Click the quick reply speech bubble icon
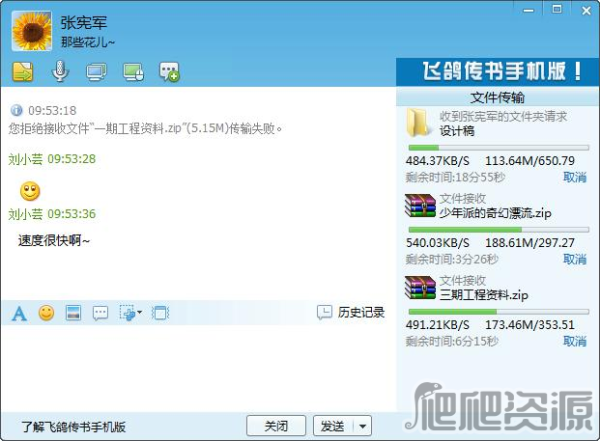600x441 pixels. click(x=100, y=314)
